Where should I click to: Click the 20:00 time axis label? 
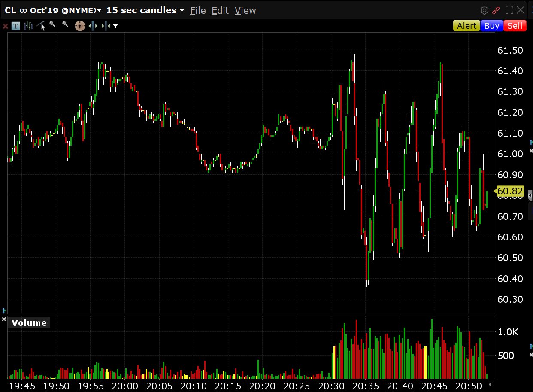[125, 386]
